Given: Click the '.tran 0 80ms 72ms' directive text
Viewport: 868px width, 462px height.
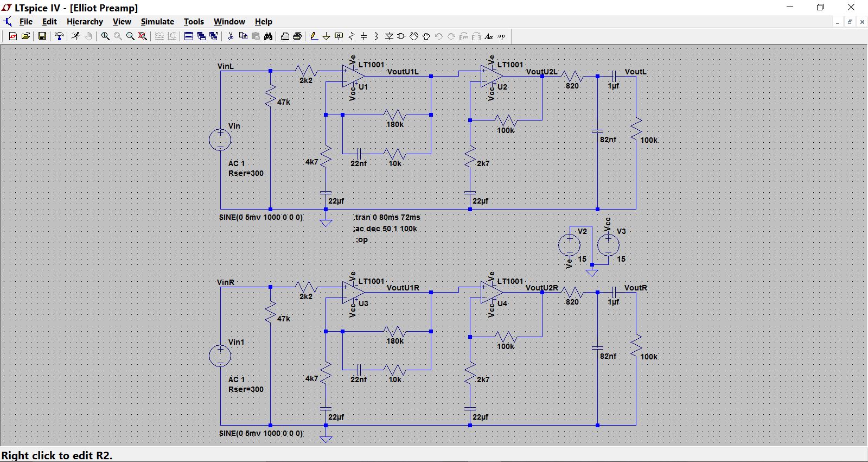Looking at the screenshot, I should [x=387, y=217].
